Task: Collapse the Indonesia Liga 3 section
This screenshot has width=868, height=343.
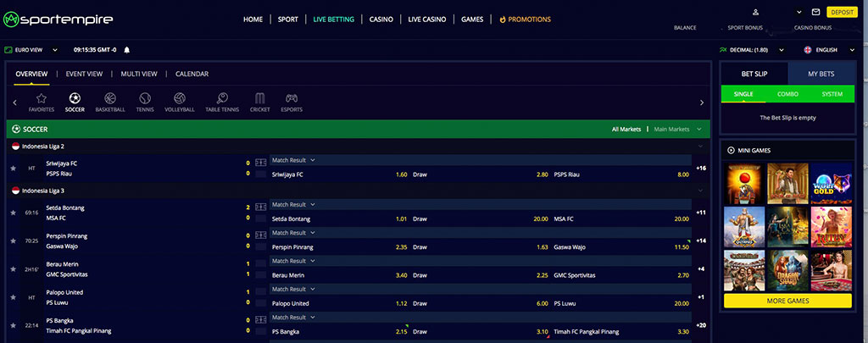Action: tap(701, 191)
